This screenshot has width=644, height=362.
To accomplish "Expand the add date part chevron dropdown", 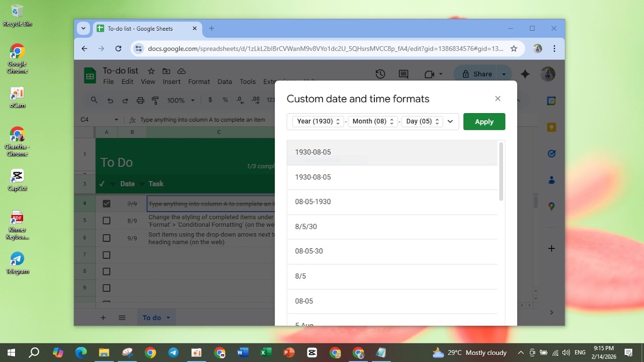I will [x=450, y=121].
